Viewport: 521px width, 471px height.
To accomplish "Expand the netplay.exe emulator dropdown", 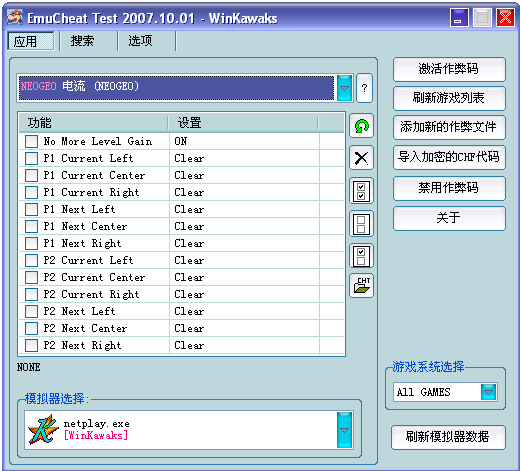I will (344, 430).
